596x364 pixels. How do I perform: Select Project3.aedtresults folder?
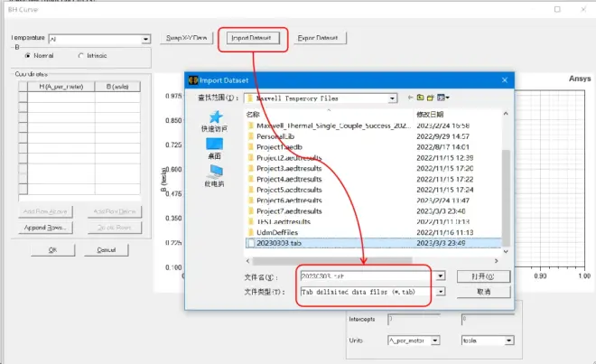pyautogui.click(x=289, y=169)
